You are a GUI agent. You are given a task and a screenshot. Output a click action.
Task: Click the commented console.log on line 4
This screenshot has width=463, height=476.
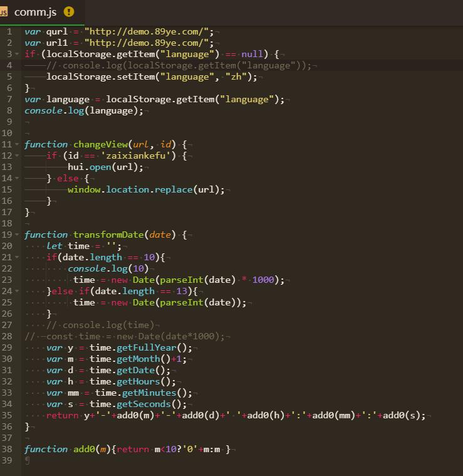point(179,66)
